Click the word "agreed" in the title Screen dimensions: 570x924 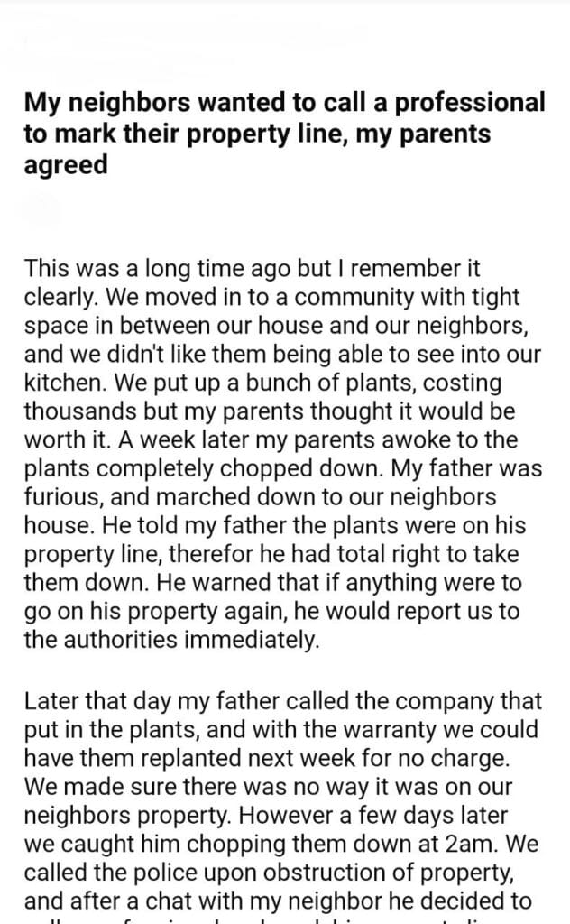click(66, 166)
